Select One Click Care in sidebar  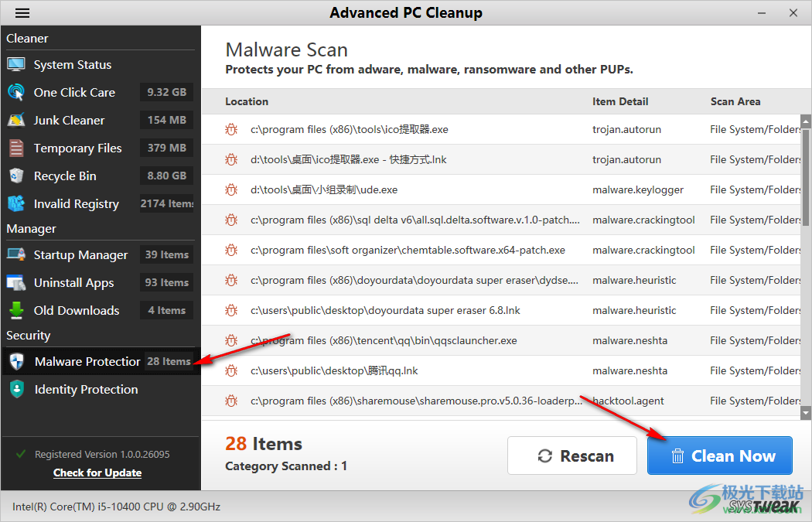(x=74, y=92)
